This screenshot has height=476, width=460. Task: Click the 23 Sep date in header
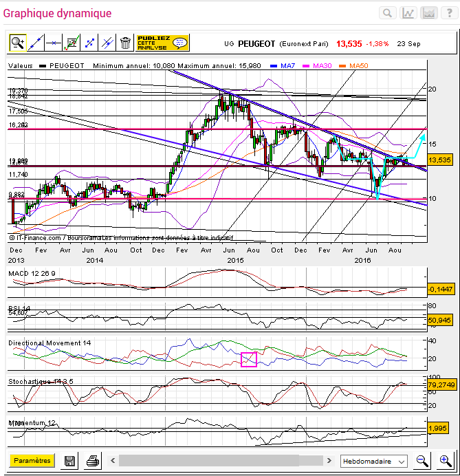click(x=408, y=44)
